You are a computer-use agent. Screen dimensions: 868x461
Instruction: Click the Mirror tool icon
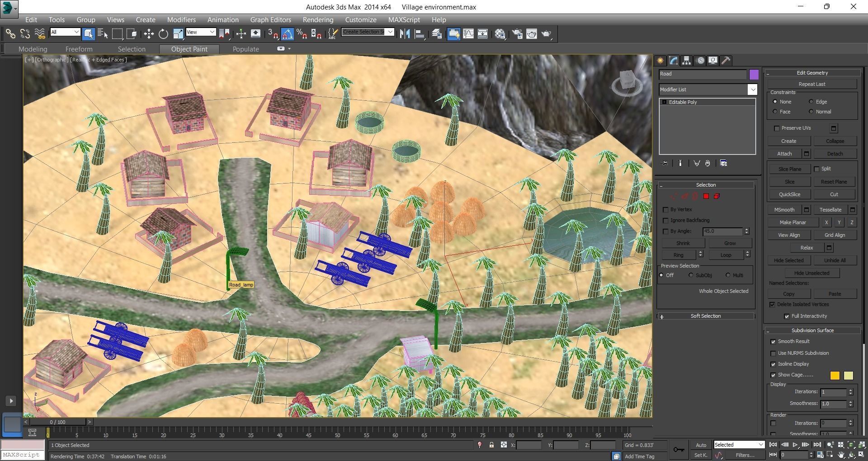click(x=405, y=33)
